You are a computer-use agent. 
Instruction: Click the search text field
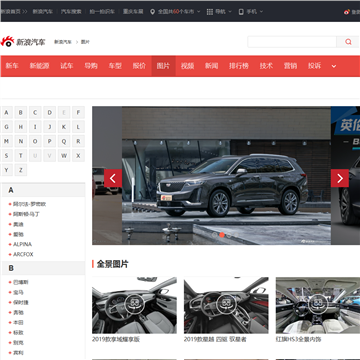292,42
